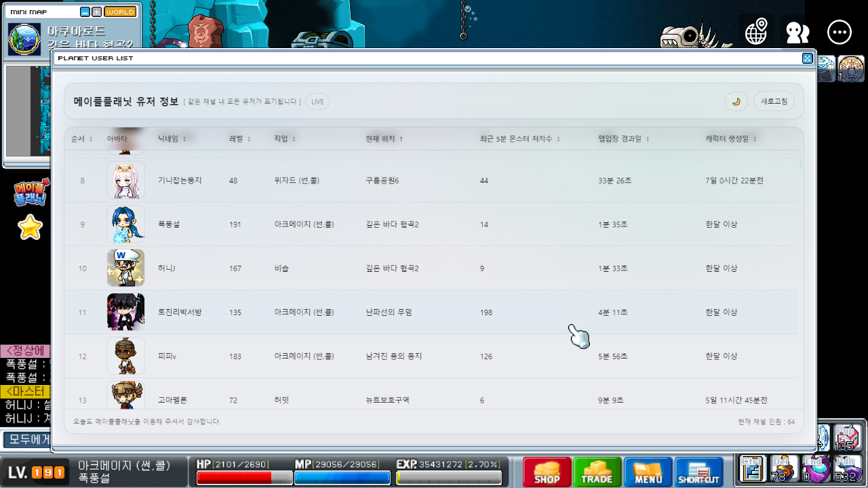Open the SHOP button
The image size is (868, 488).
547,472
